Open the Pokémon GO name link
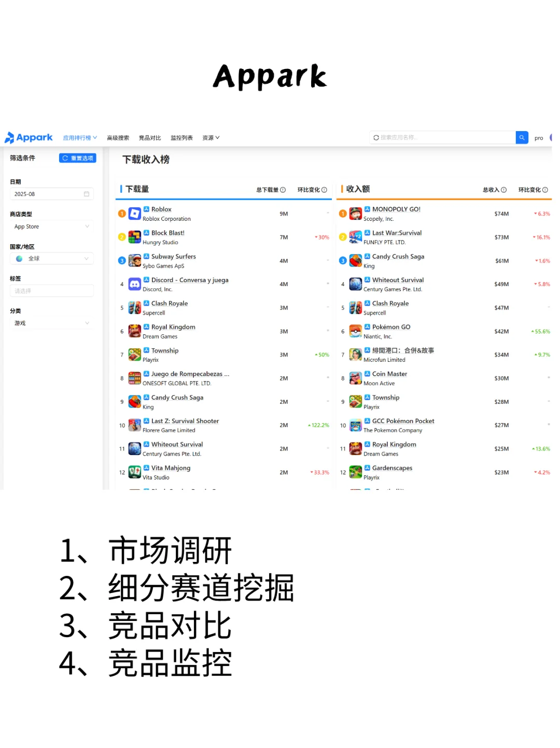 click(x=391, y=327)
